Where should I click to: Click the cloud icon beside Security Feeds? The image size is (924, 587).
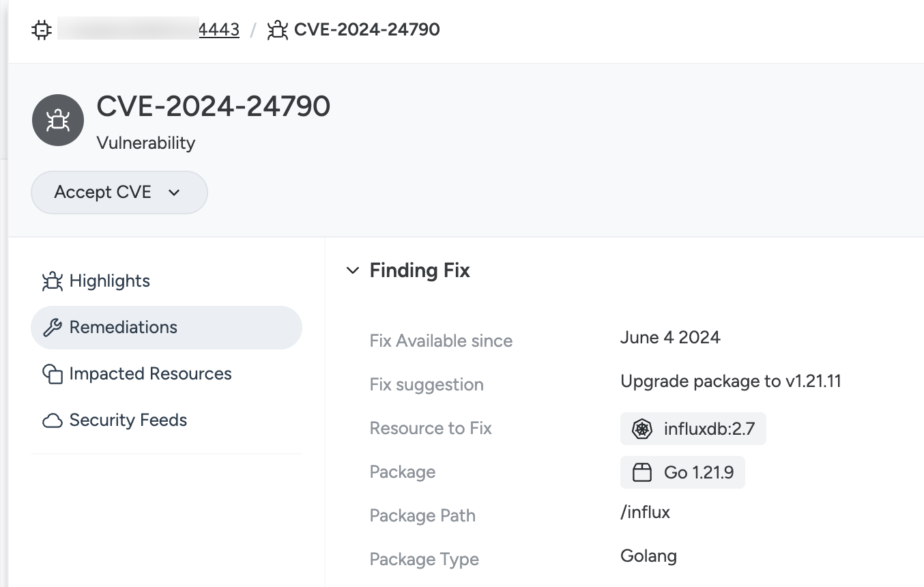[53, 420]
